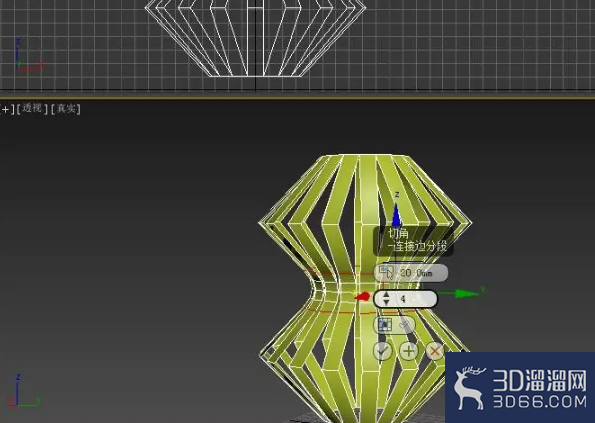The image size is (595, 423).
Task: Click the red X axis handle of the gizmo
Action: point(363,297)
